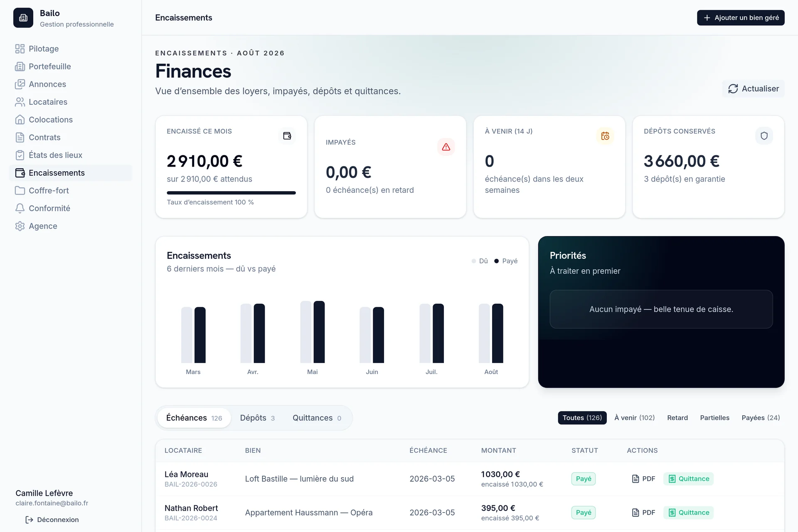Open the États des lieux clipboard icon
The image size is (798, 532).
pos(20,155)
